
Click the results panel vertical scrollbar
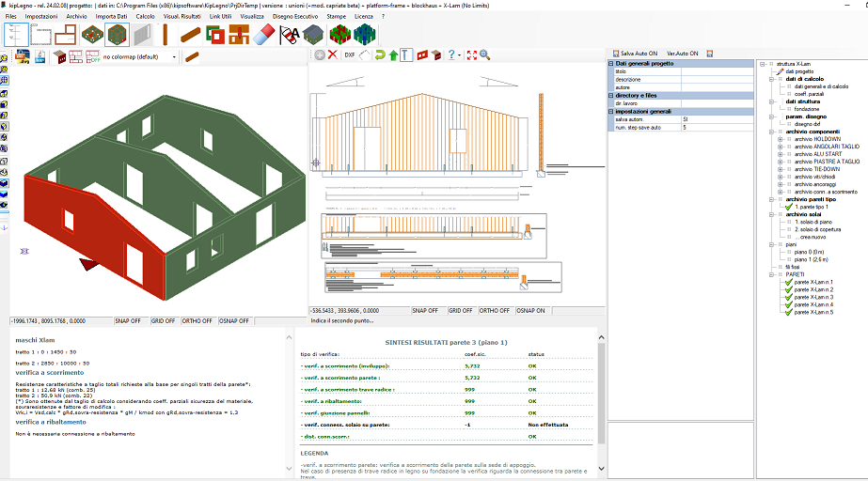click(x=601, y=395)
